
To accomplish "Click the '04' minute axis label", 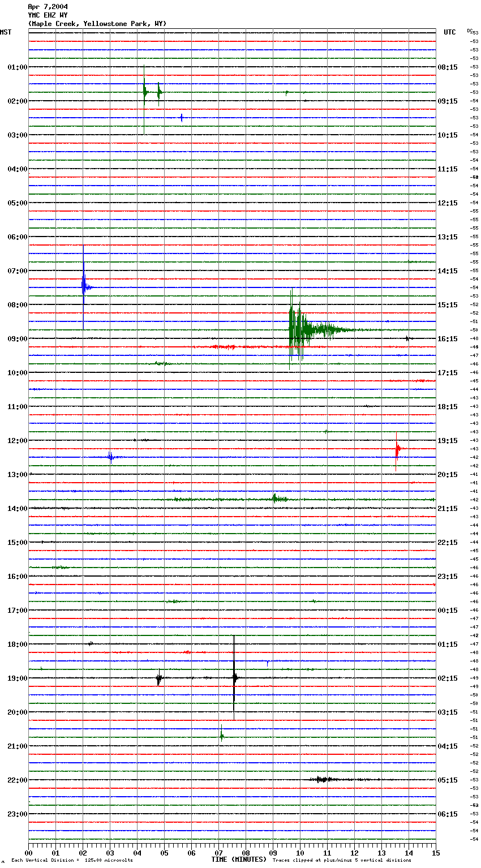I will pyautogui.click(x=137, y=852).
